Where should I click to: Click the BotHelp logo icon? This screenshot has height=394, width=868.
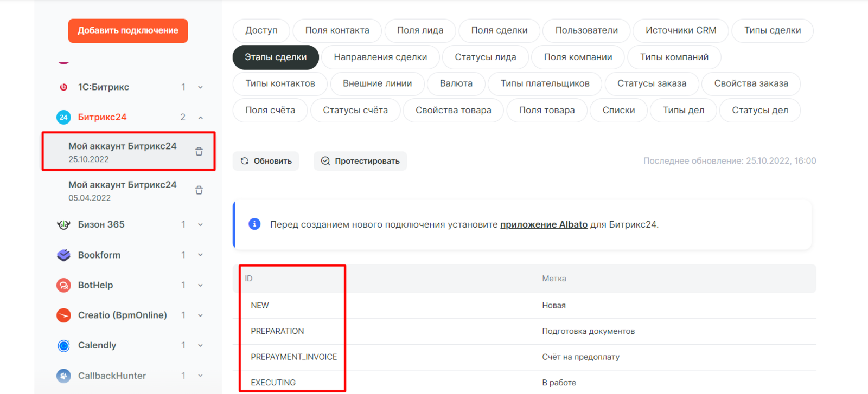pyautogui.click(x=63, y=285)
